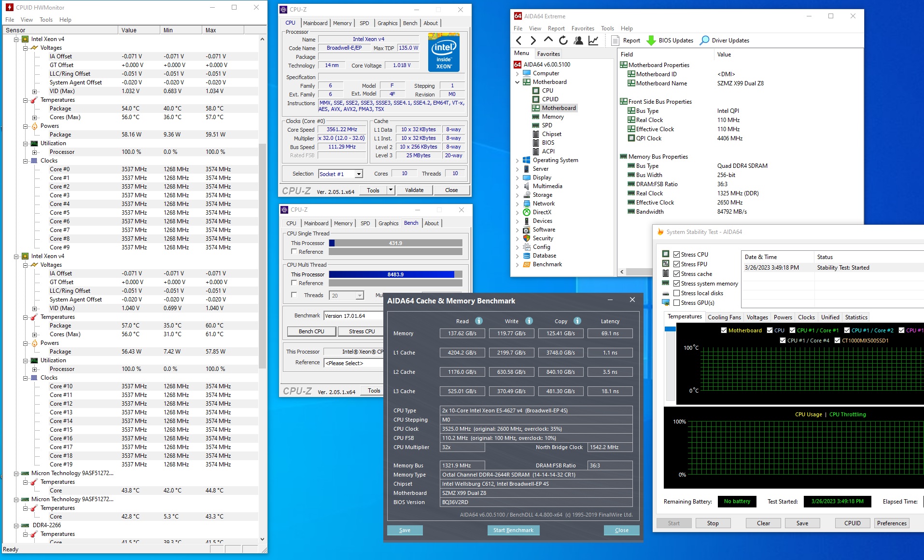Open the Tools dropdown arrow in CPU-Z
Viewport: 924px width, 560px height.
pyautogui.click(x=391, y=190)
